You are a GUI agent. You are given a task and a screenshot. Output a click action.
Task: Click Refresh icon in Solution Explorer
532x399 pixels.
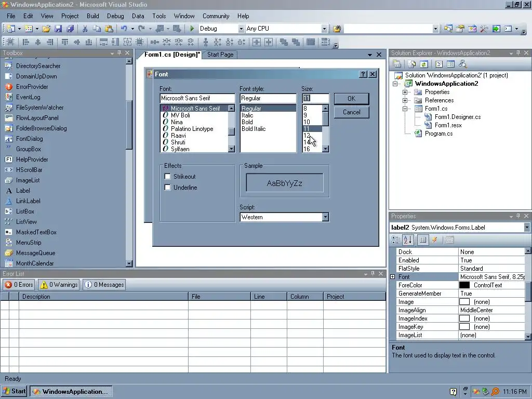[424, 64]
